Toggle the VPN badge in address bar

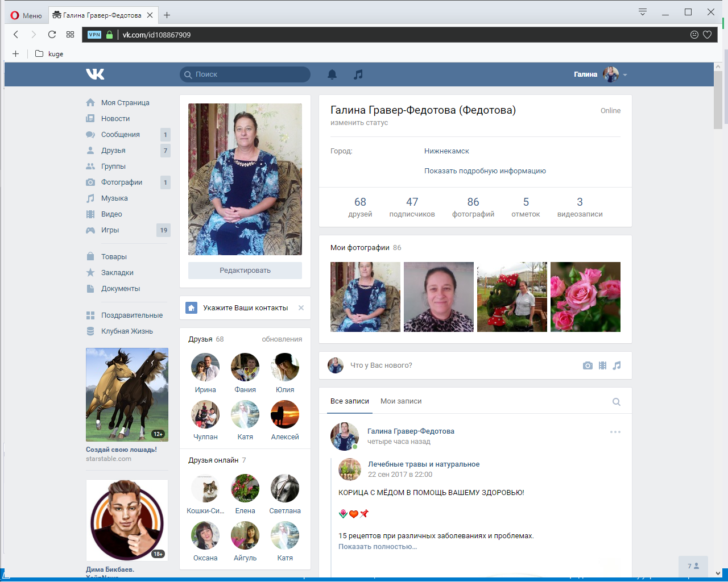point(94,35)
